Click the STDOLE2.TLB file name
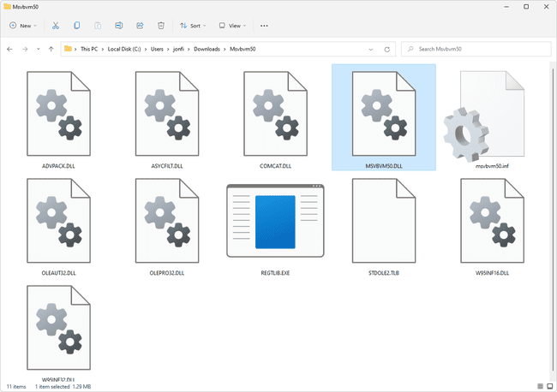 [384, 273]
